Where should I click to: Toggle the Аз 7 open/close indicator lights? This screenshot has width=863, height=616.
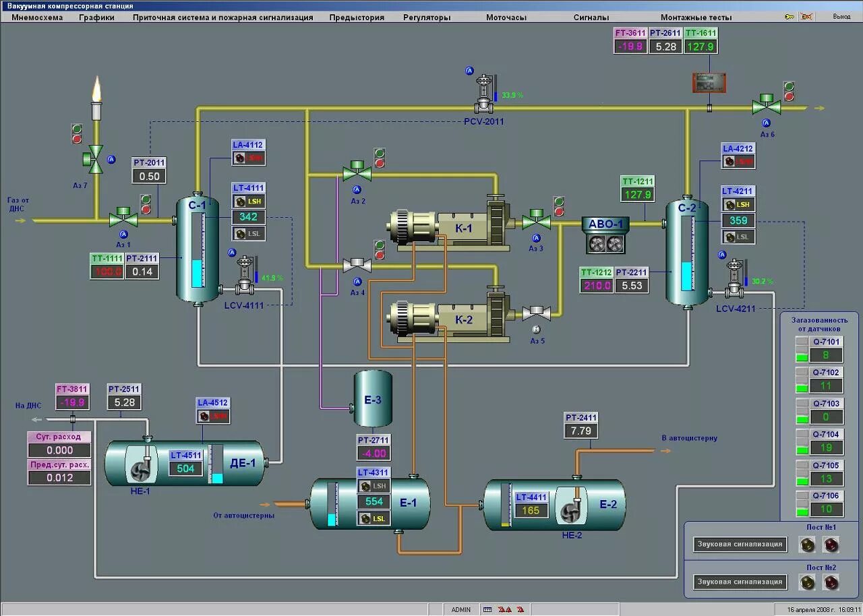(77, 133)
